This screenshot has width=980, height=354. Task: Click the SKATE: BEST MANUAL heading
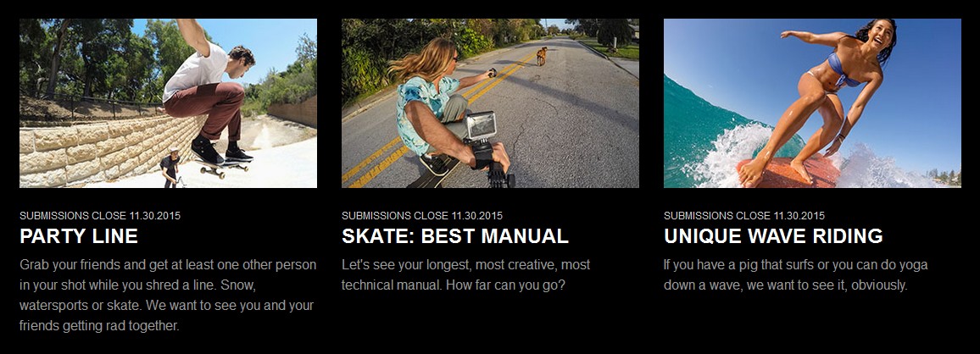coord(455,236)
